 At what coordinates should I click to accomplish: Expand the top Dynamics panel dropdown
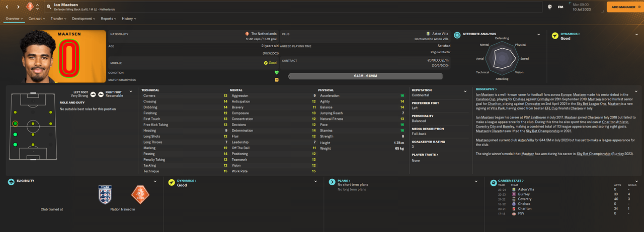tap(636, 35)
